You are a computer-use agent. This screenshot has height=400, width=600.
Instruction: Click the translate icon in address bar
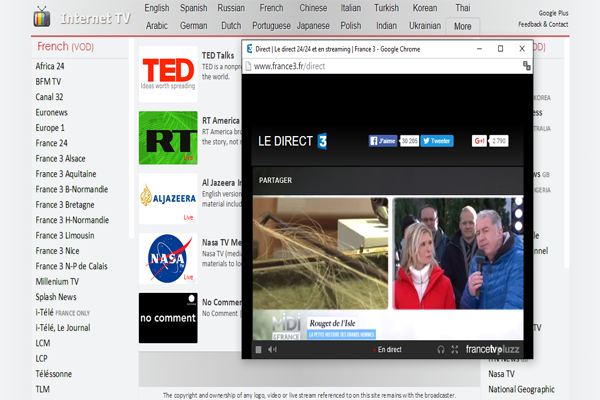tap(527, 66)
